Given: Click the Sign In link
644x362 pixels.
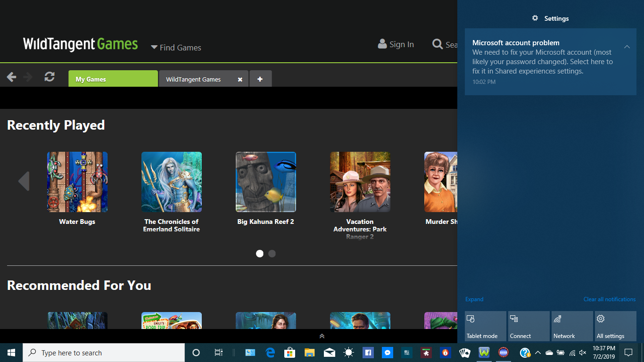Looking at the screenshot, I should [x=396, y=44].
